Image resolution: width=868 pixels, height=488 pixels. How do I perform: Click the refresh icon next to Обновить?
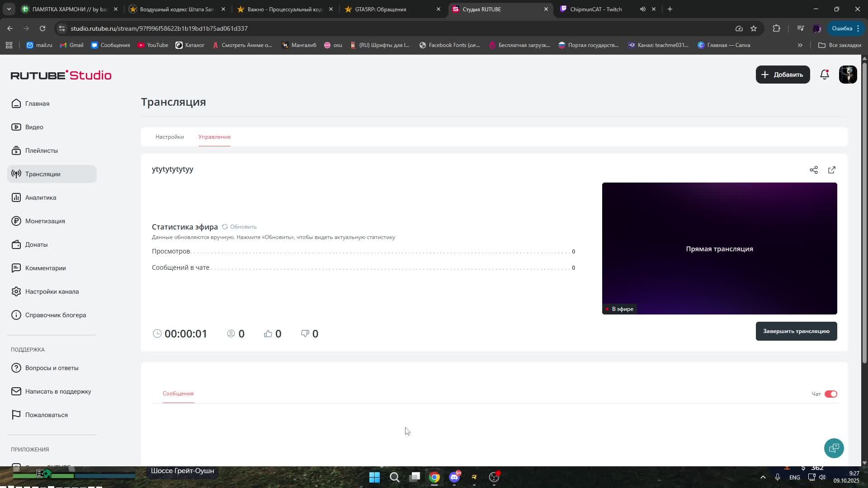[225, 227]
